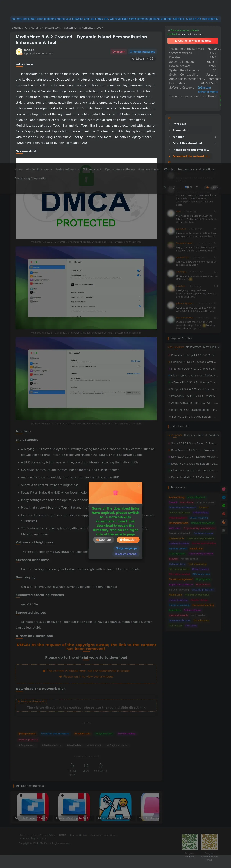Viewport: 231px width, 868px height.
Task: Open System enhancements breadcrumb link
Action: [x=79, y=28]
